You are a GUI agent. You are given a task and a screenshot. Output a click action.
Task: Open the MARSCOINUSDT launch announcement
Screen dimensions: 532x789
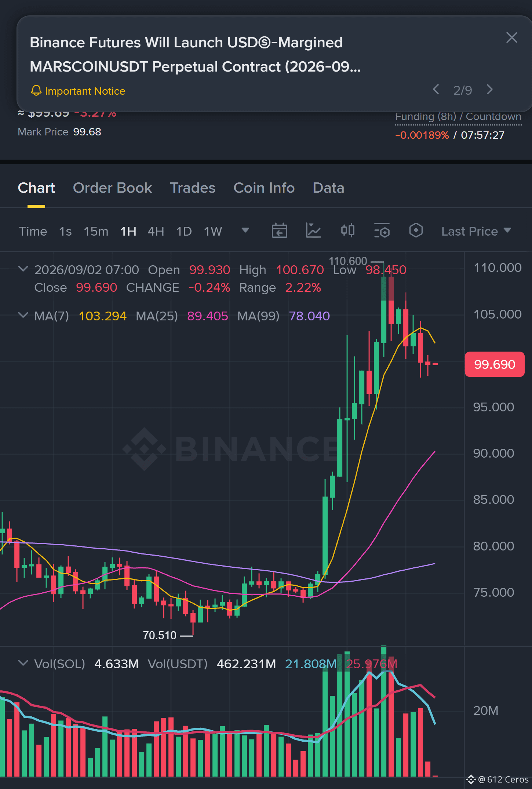(x=195, y=55)
